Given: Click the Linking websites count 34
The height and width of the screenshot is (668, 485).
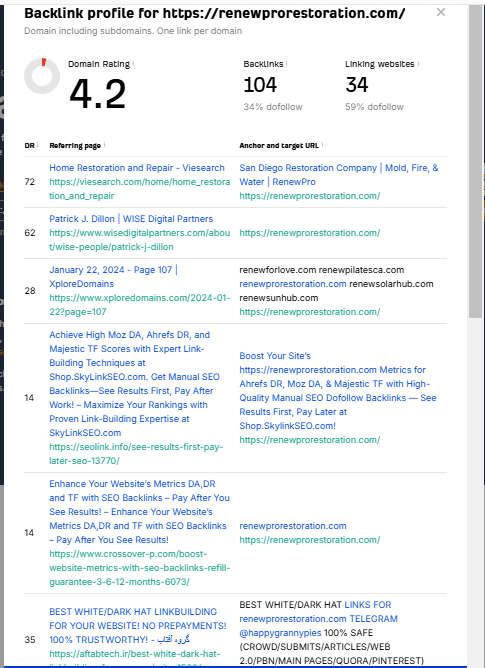Looking at the screenshot, I should (357, 84).
